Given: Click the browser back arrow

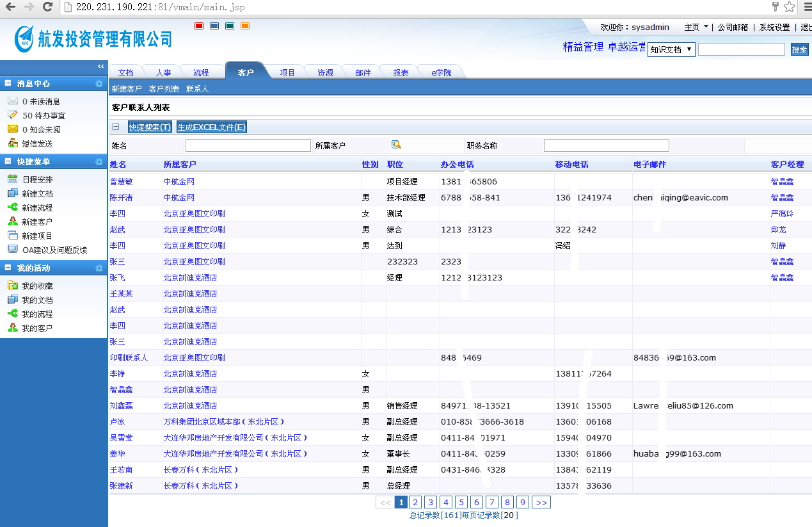Looking at the screenshot, I should point(10,8).
